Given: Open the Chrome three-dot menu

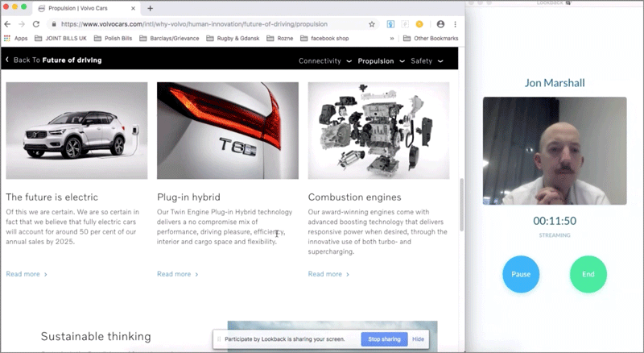Looking at the screenshot, I should coord(455,24).
